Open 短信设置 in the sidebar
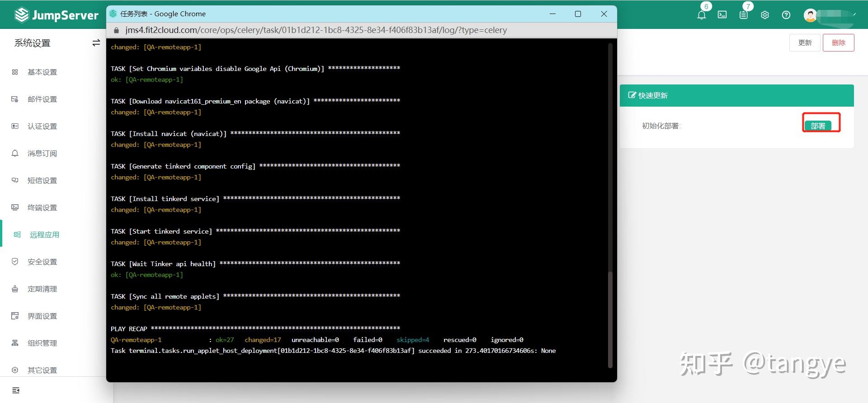The image size is (868, 403). point(42,181)
